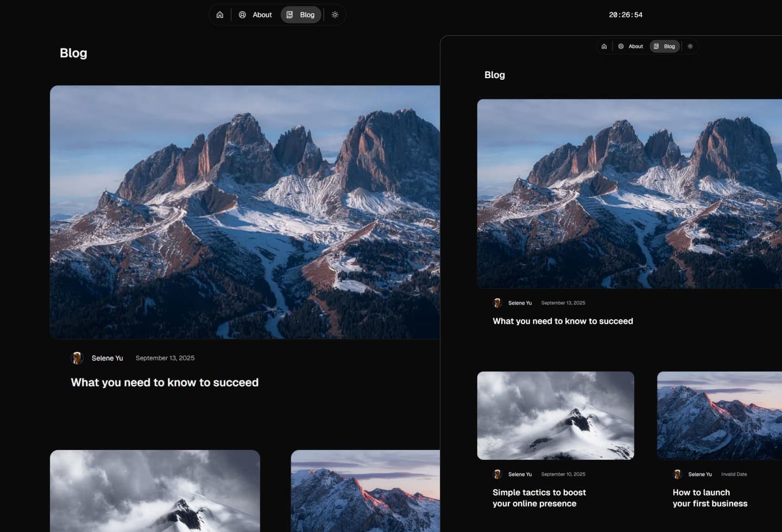Click the September 13, 2025 date in the right panel

click(x=563, y=303)
